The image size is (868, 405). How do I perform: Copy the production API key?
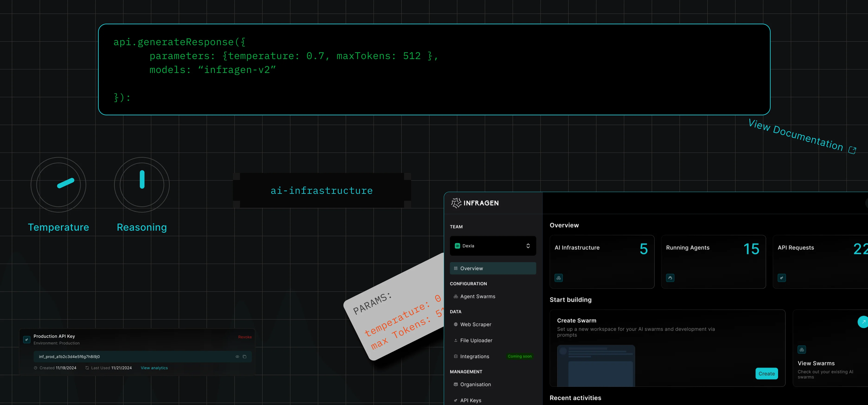(x=245, y=357)
